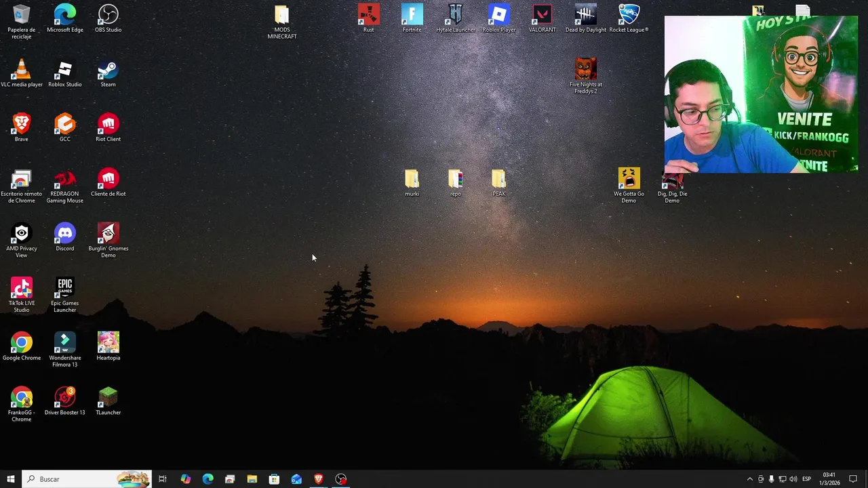Select the VALORANT desktop icon
This screenshot has height=488, width=868.
tap(542, 18)
